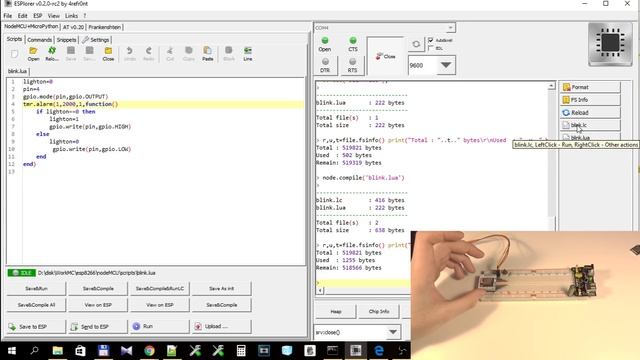Viewport: 640px width, 360px height.
Task: Uncheck the AutoScroll checkbox
Action: click(x=431, y=40)
